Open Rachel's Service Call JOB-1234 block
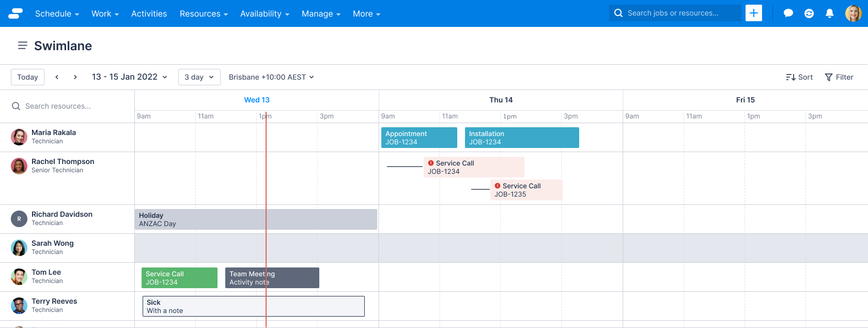Image resolution: width=868 pixels, height=328 pixels. coord(474,167)
